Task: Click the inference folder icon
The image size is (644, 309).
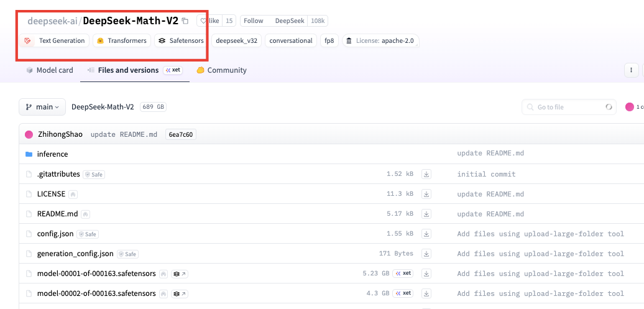Action: coord(29,154)
